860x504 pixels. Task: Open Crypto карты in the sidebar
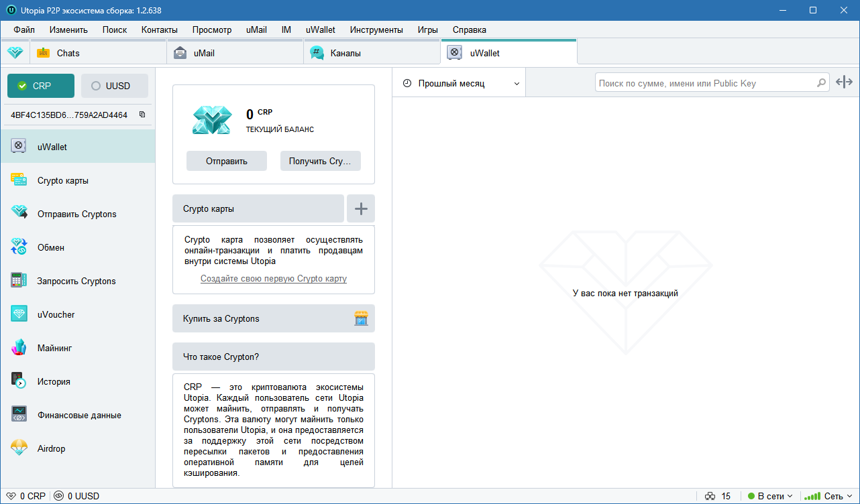click(x=78, y=180)
